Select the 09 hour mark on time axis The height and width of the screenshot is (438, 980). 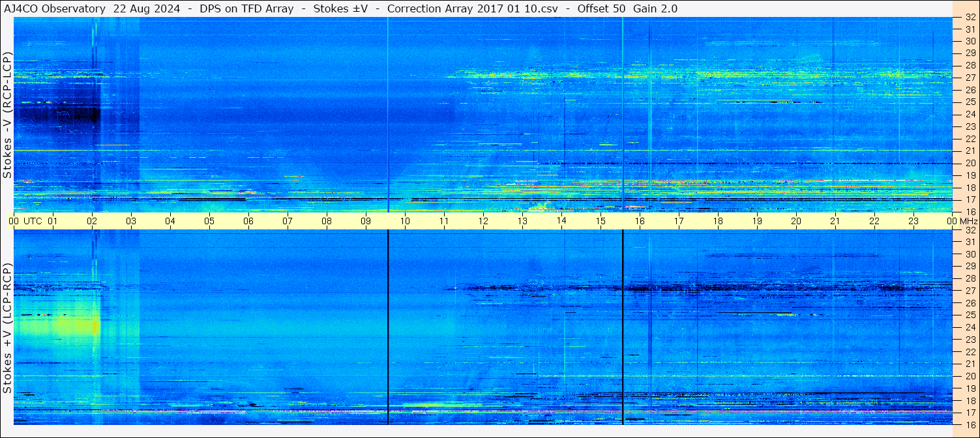[x=366, y=221]
